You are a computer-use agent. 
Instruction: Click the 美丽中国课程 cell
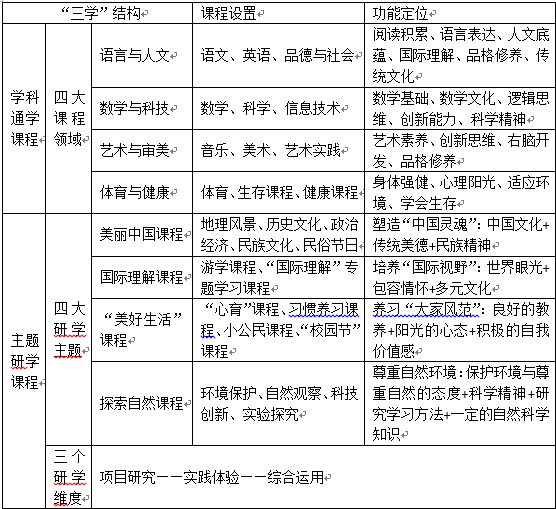pyautogui.click(x=142, y=235)
